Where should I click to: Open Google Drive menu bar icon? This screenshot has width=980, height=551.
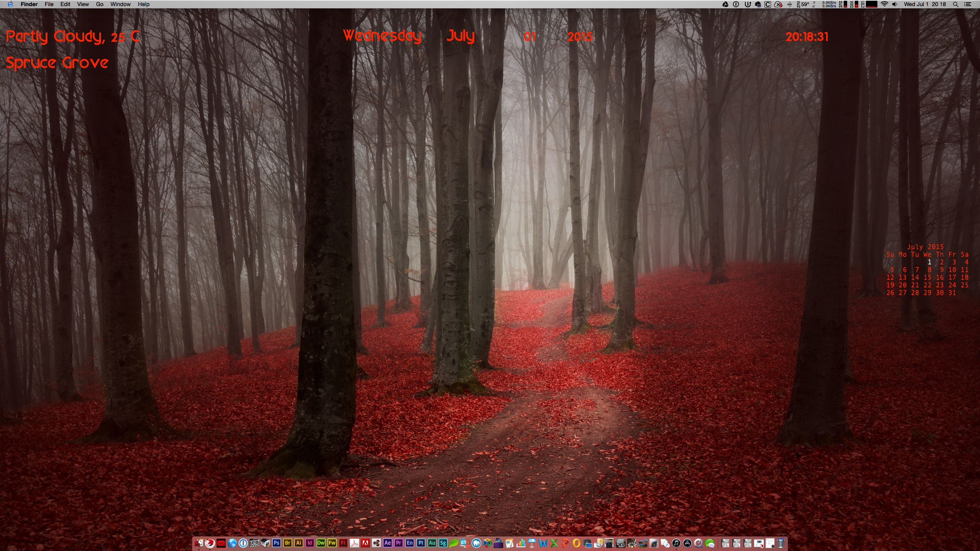[x=725, y=4]
